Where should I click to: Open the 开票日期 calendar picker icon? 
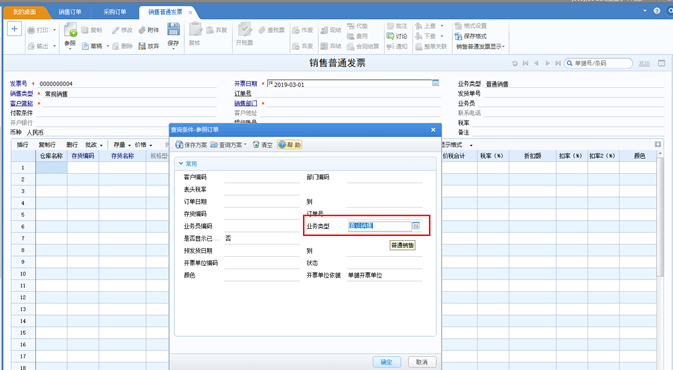435,83
